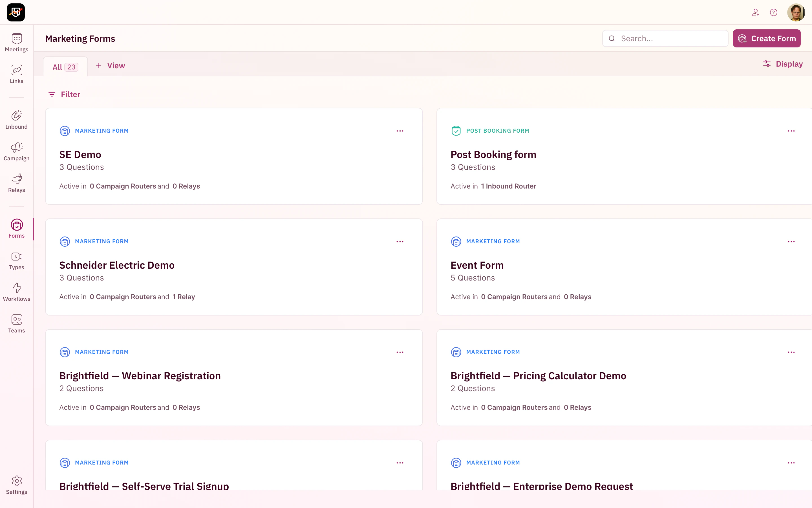
Task: Click the post booking form shield icon
Action: (456, 131)
